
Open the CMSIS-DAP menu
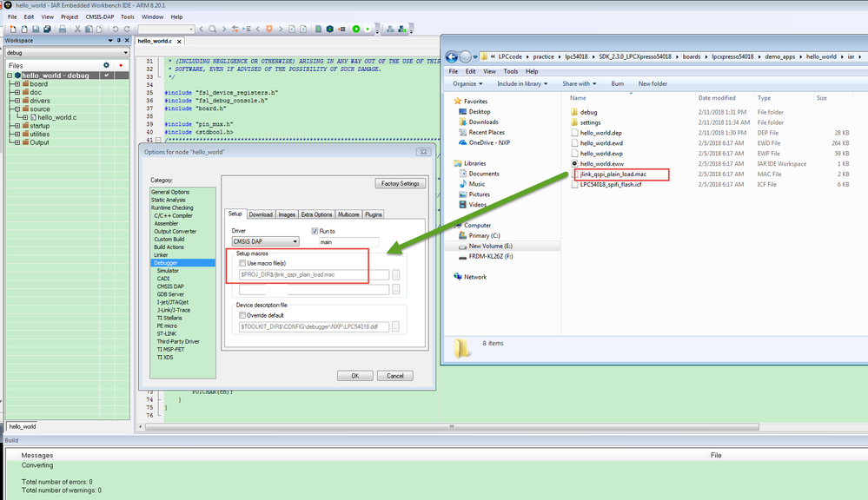pyautogui.click(x=100, y=17)
